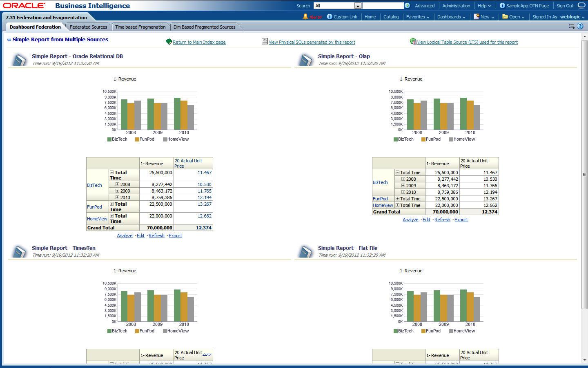Click the Custom Link info icon

330,17
